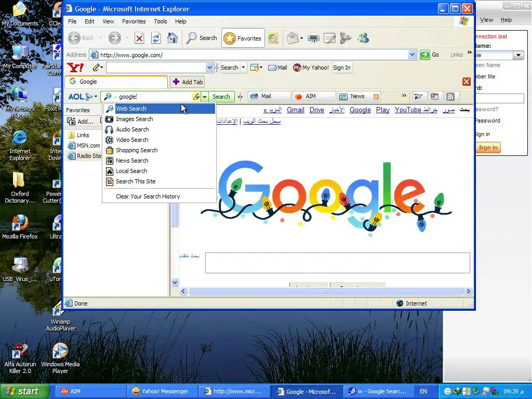This screenshot has width=532, height=399.
Task: Open the Gmail link on Google page
Action: (296, 110)
